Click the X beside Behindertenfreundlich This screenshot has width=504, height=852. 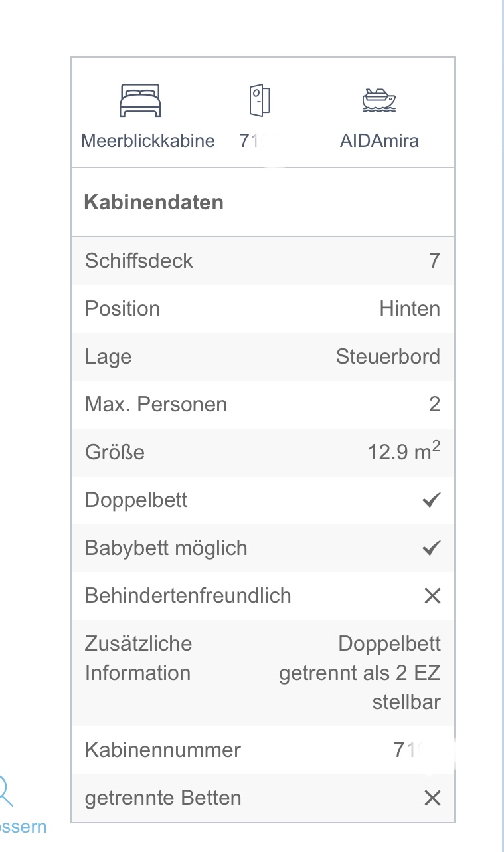pyautogui.click(x=432, y=596)
